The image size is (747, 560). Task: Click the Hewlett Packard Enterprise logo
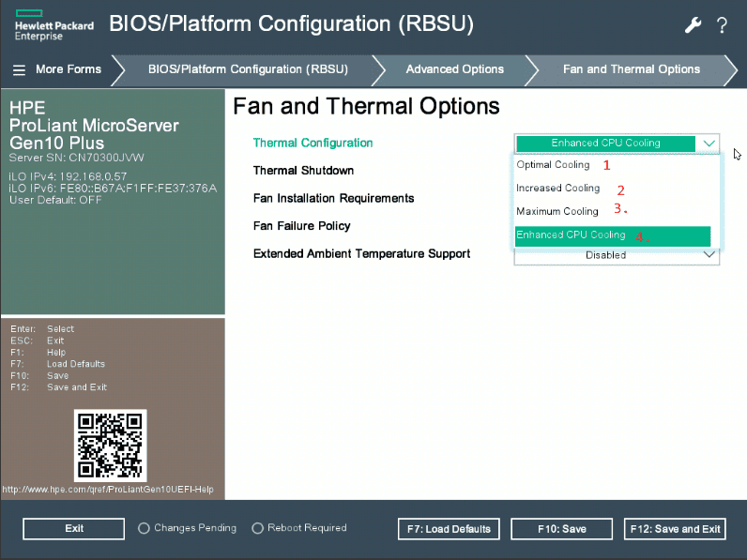click(53, 24)
